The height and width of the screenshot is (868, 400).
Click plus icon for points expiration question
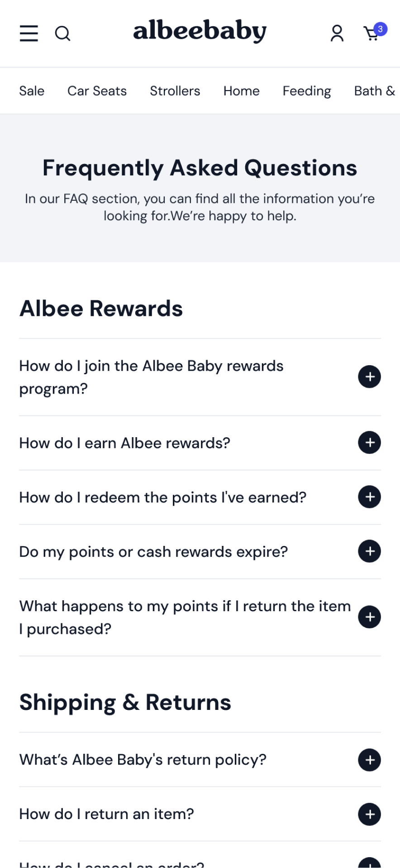coord(369,551)
